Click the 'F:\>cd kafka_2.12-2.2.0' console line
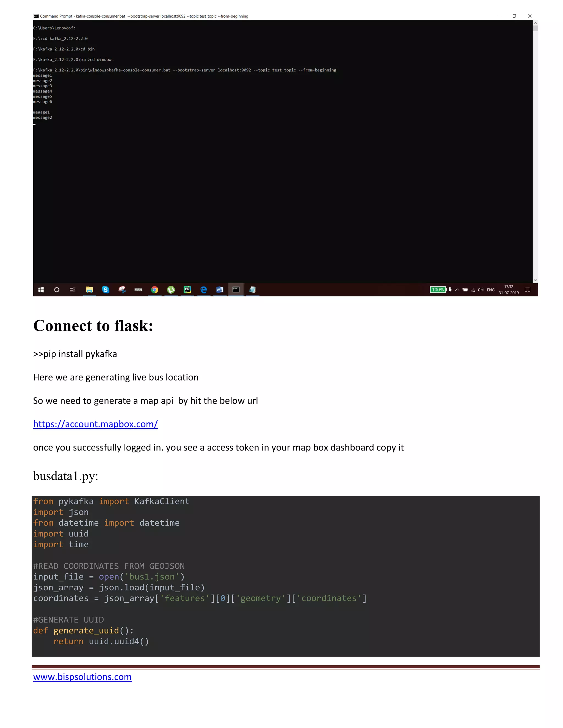Screen dimensions: 563x728 pos(60,39)
